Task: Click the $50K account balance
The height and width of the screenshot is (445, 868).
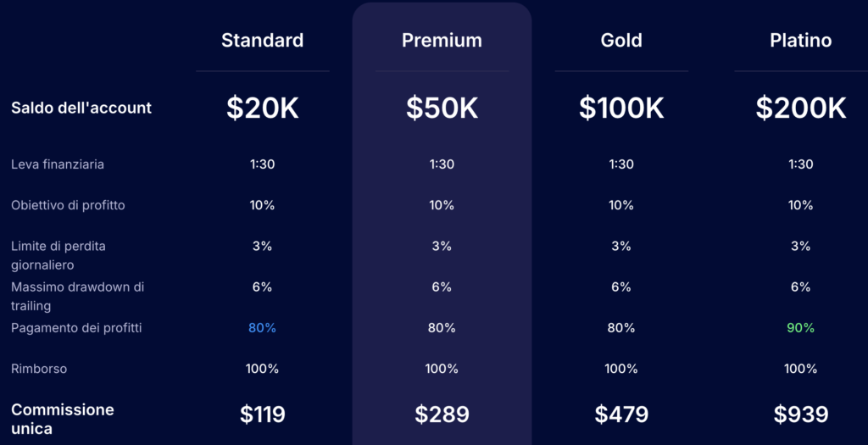Action: tap(442, 108)
